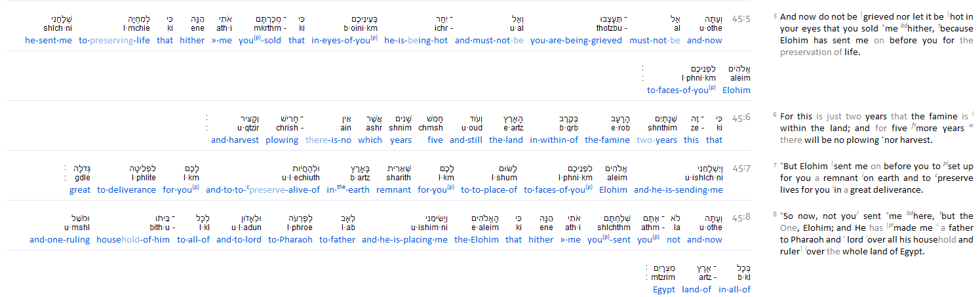Click the gloss "he-sent-me"
Viewport: 980px width, 297px height.
click(x=49, y=41)
